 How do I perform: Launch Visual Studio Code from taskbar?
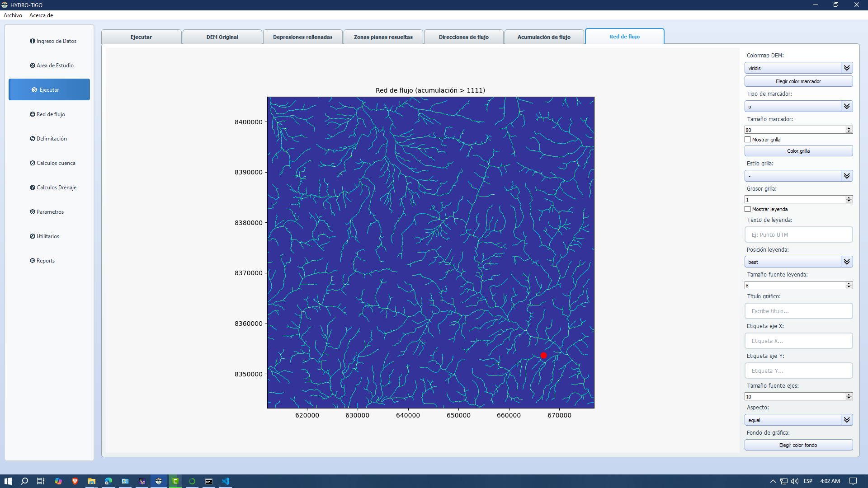click(226, 481)
